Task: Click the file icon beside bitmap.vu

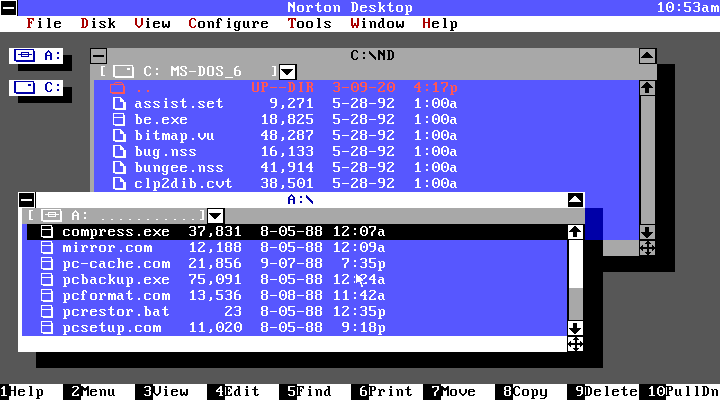Action: [x=119, y=135]
